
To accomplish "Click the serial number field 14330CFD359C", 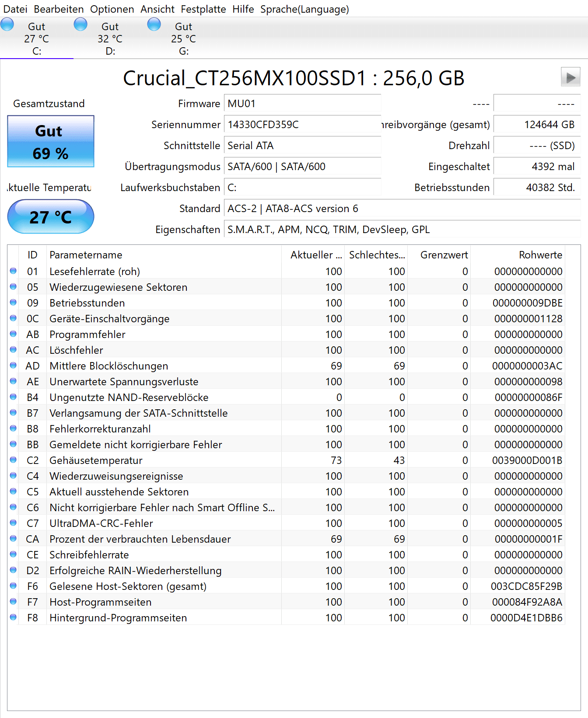I will (x=302, y=125).
